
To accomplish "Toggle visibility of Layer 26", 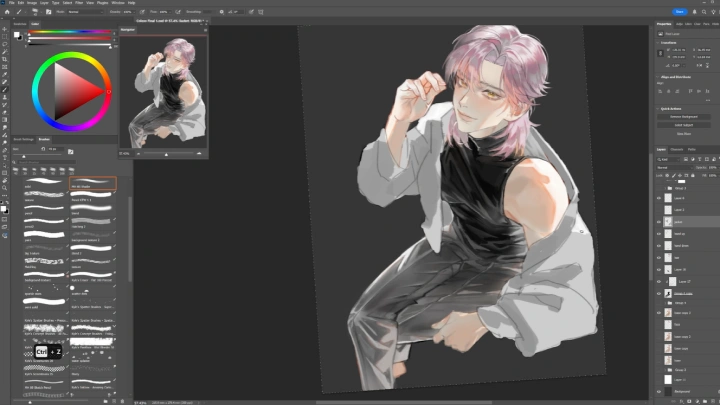I will pos(659,270).
